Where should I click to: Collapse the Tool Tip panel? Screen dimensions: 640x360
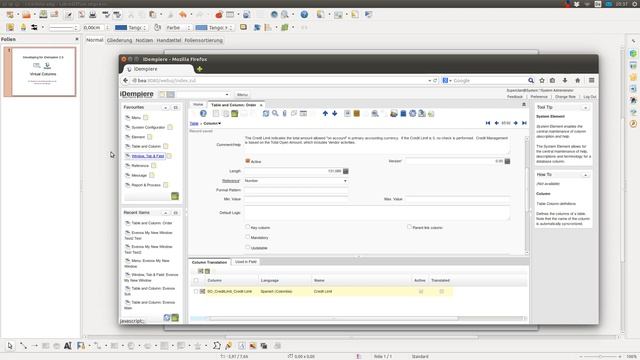click(x=586, y=107)
